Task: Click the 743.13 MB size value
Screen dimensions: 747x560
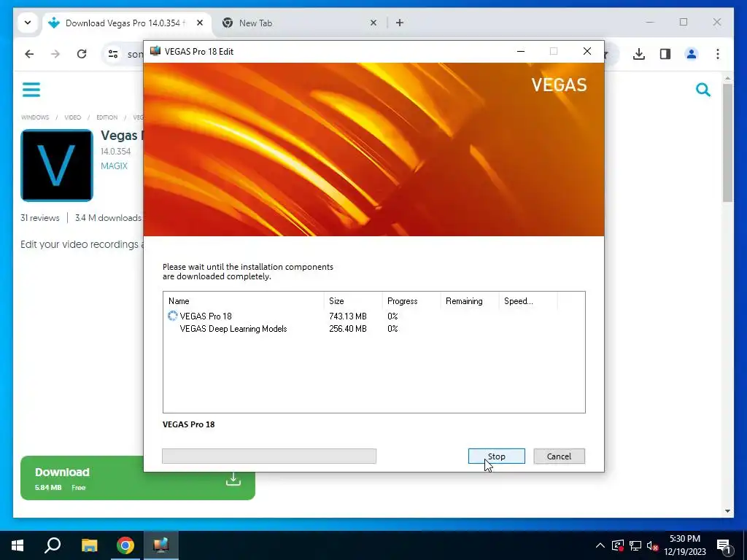Action: pos(348,316)
